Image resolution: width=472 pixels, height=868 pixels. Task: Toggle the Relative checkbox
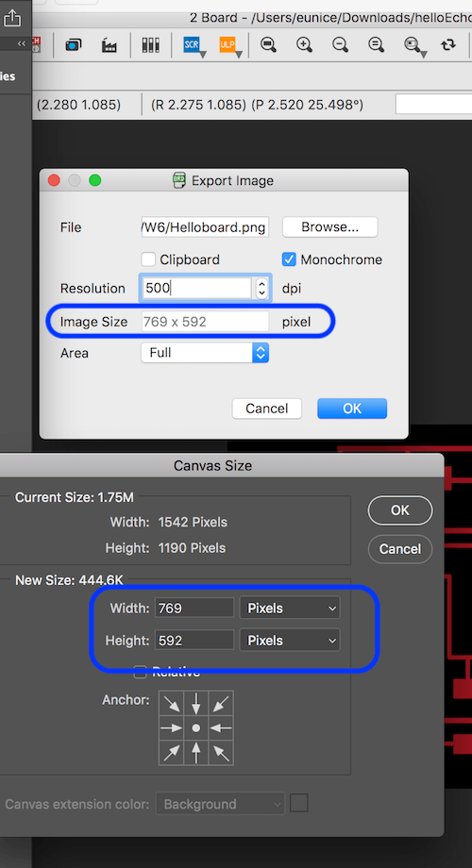click(x=140, y=672)
